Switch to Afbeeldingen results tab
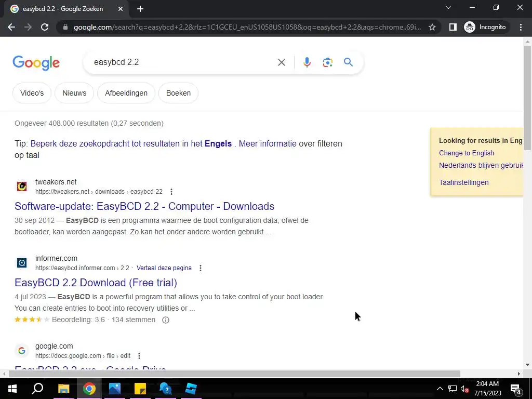Viewport: 532px width, 399px height. pos(126,93)
